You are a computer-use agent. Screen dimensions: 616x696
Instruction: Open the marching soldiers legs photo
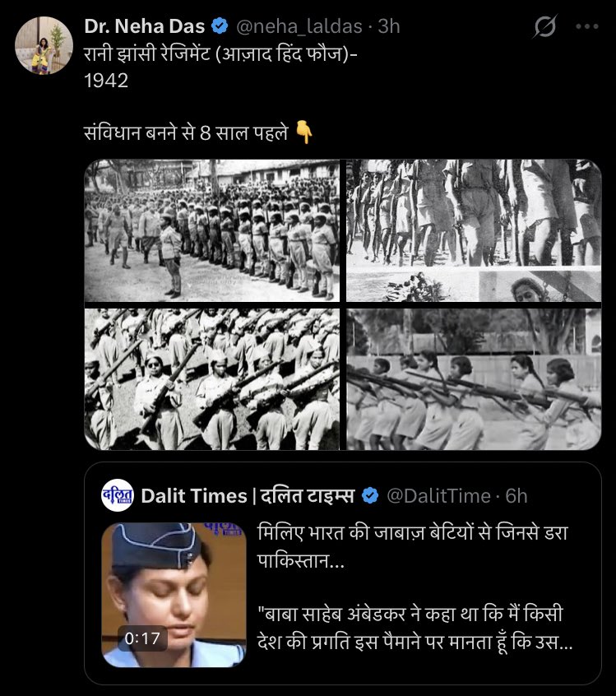coord(474,230)
